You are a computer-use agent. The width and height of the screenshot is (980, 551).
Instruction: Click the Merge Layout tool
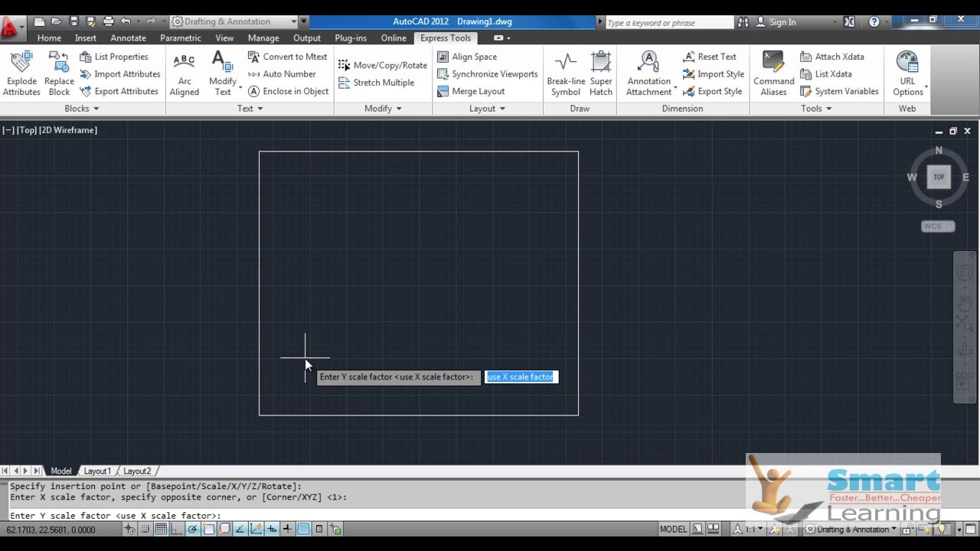(x=471, y=91)
